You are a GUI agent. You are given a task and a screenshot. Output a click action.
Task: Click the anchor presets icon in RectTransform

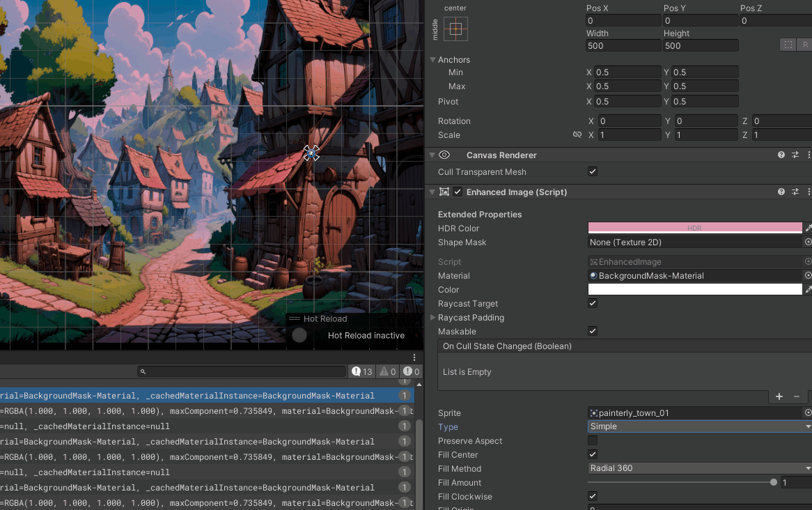pyautogui.click(x=456, y=29)
